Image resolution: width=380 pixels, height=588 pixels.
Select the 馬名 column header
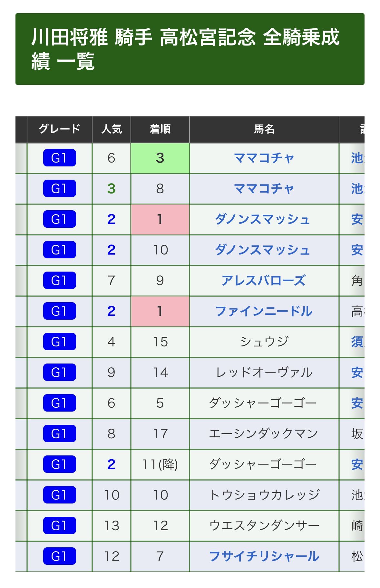coord(264,129)
